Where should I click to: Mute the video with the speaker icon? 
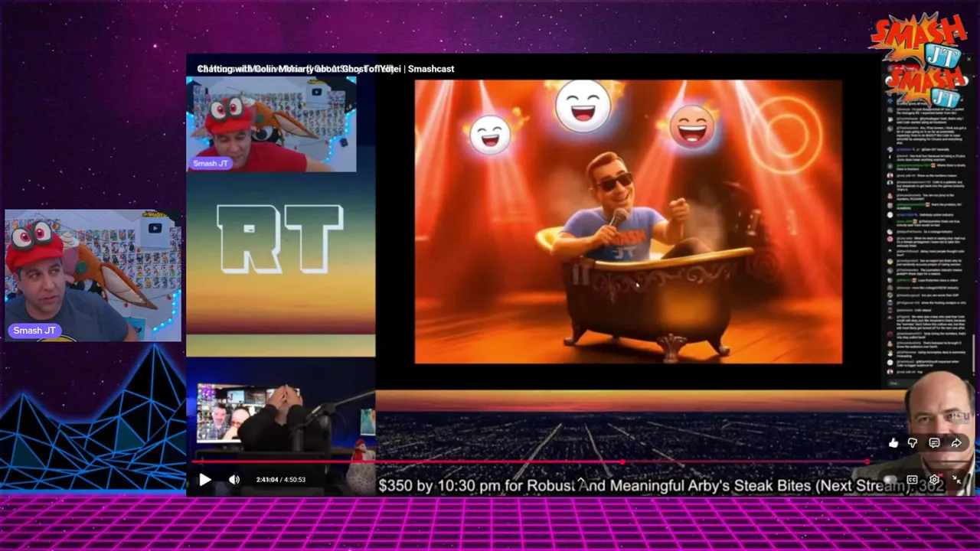(x=234, y=480)
